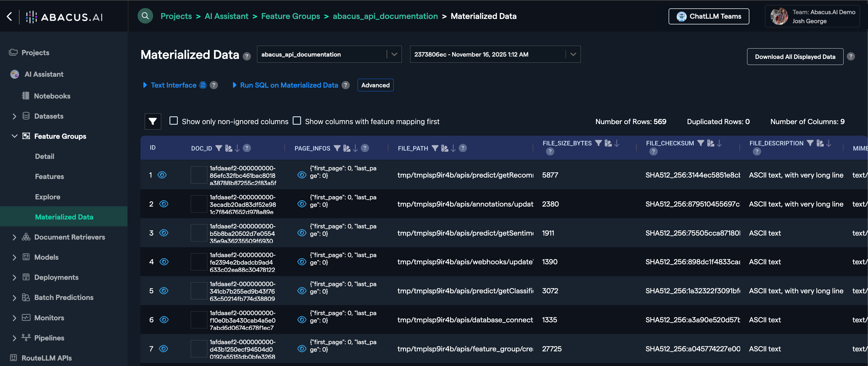
Task: Open the table filter funnel button
Action: 153,121
